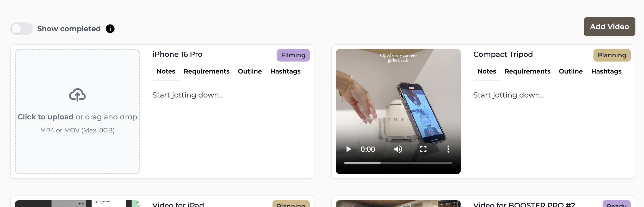Image resolution: width=644 pixels, height=207 pixels.
Task: Click the Video for BOOSTER PRO #2 thumbnail
Action: click(398, 204)
